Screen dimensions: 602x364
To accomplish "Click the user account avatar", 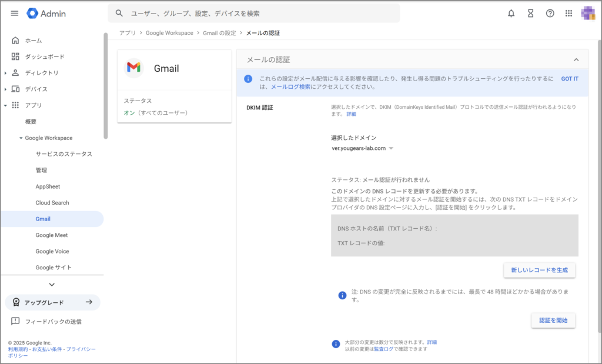I will point(588,13).
